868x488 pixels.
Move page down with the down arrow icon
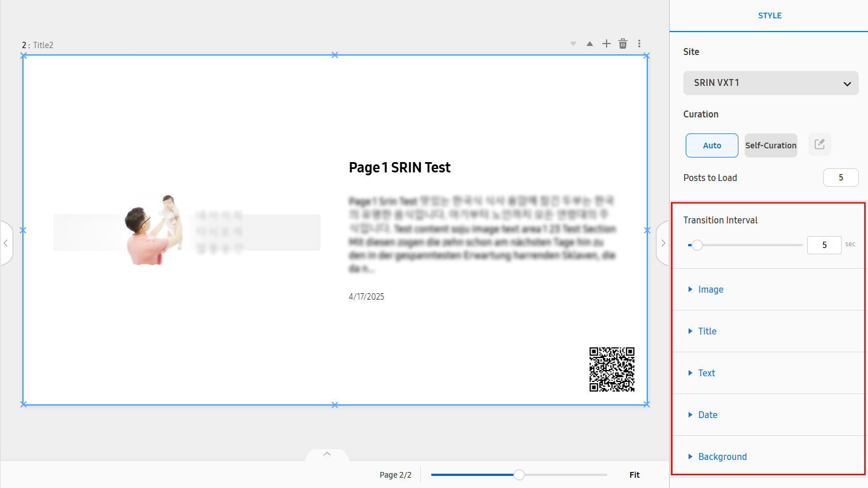(x=573, y=44)
